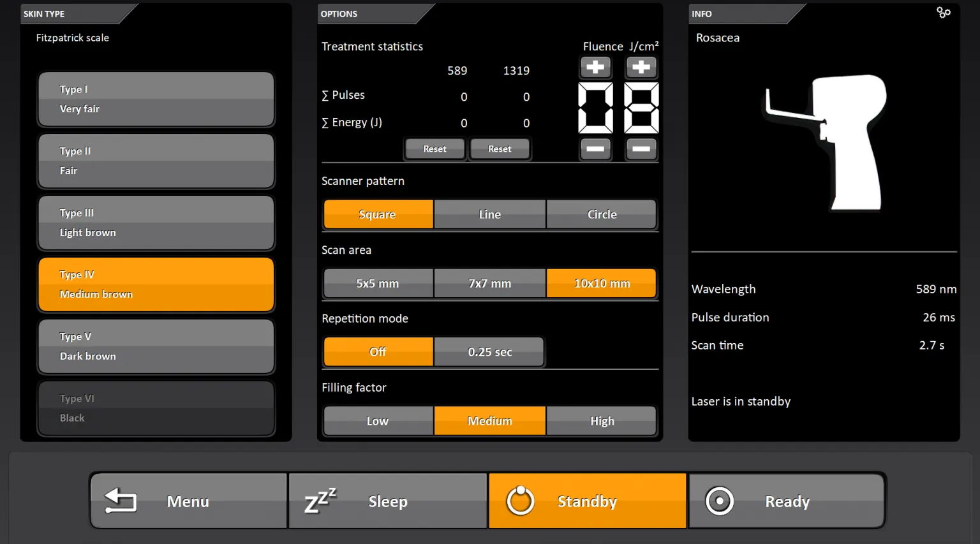Enable 0.25 sec repetition mode

tap(489, 352)
